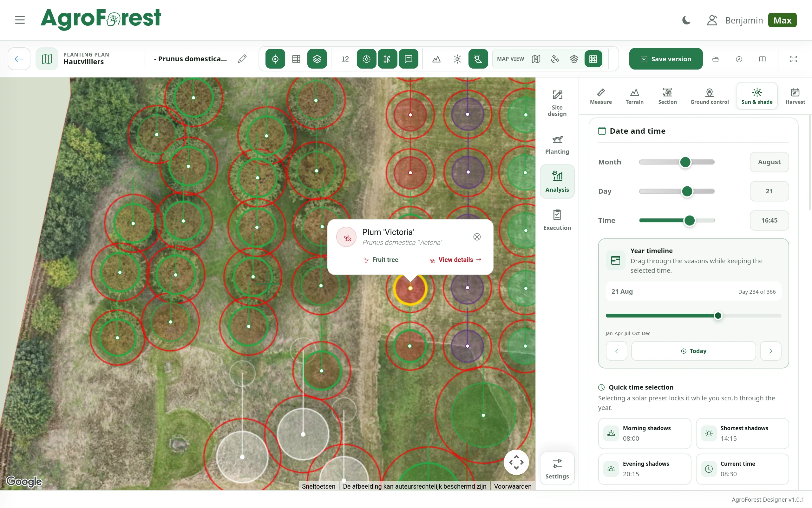812x508 pixels.
Task: Toggle the comment labels tool
Action: [408, 59]
